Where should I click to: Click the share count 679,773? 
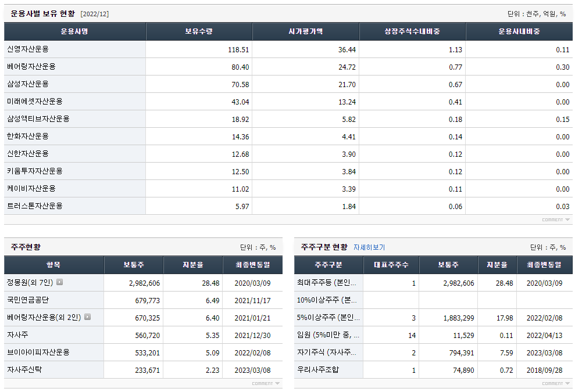(148, 301)
